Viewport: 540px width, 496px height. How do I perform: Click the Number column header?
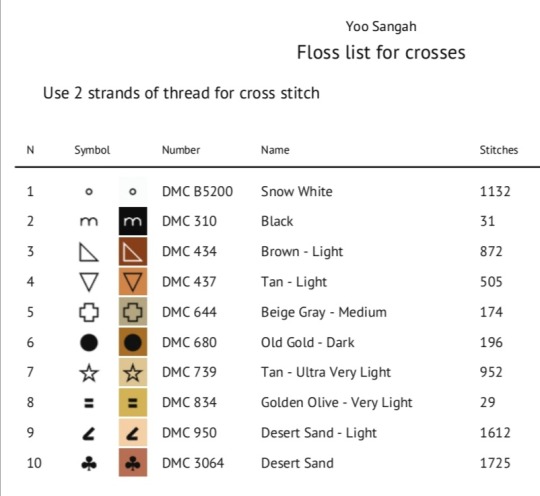181,150
